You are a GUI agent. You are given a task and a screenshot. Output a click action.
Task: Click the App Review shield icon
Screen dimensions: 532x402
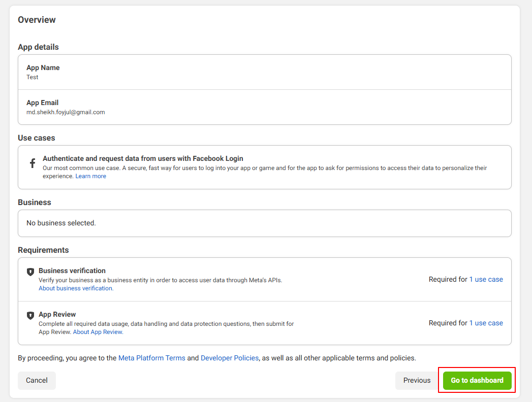(30, 316)
